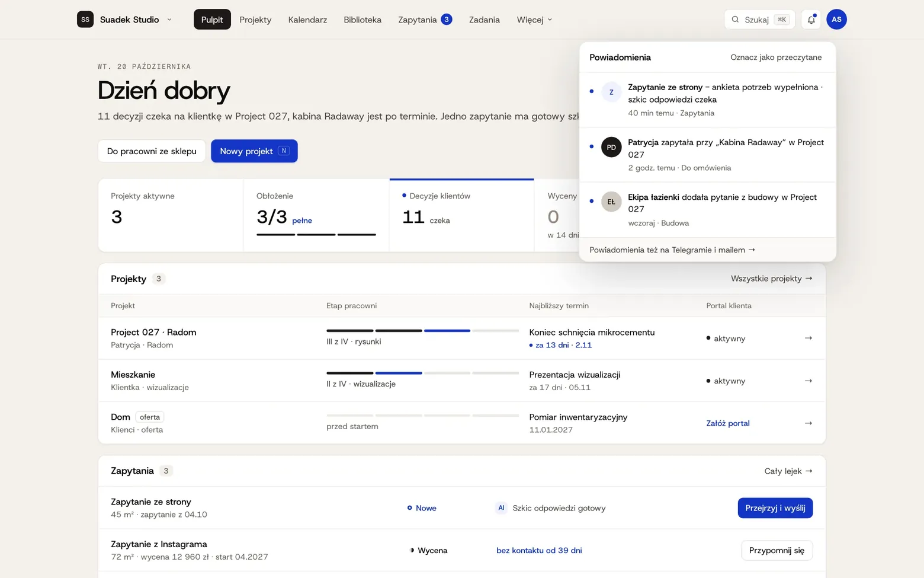
Task: Open Wszystkie projekty link
Action: click(x=772, y=279)
